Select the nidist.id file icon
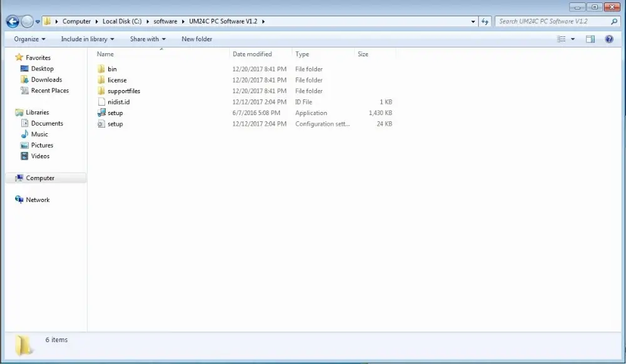 (x=101, y=102)
